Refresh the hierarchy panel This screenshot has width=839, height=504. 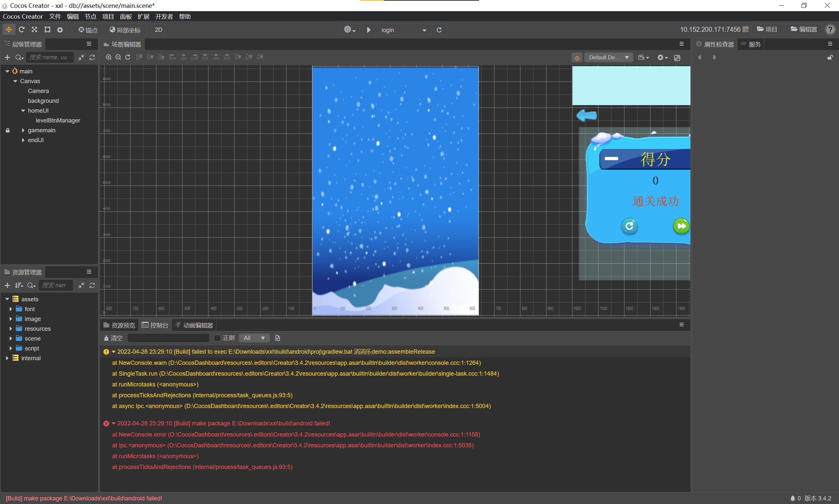pyautogui.click(x=92, y=57)
